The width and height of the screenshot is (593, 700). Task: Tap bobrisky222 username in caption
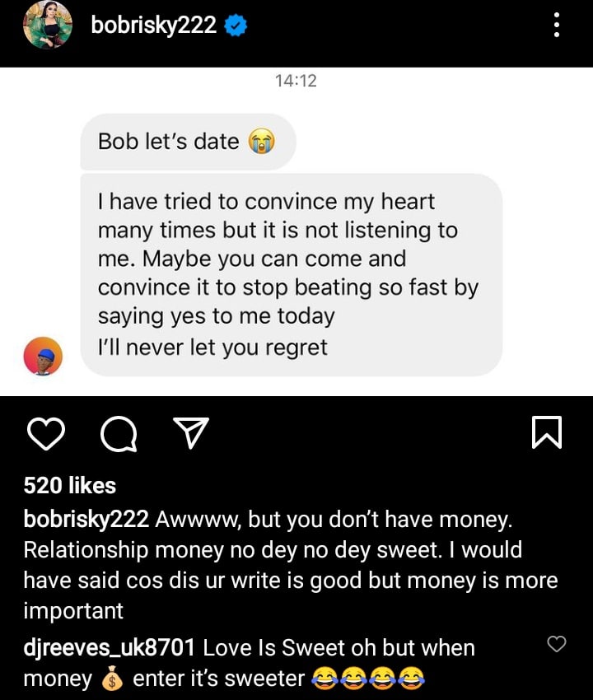[86, 520]
